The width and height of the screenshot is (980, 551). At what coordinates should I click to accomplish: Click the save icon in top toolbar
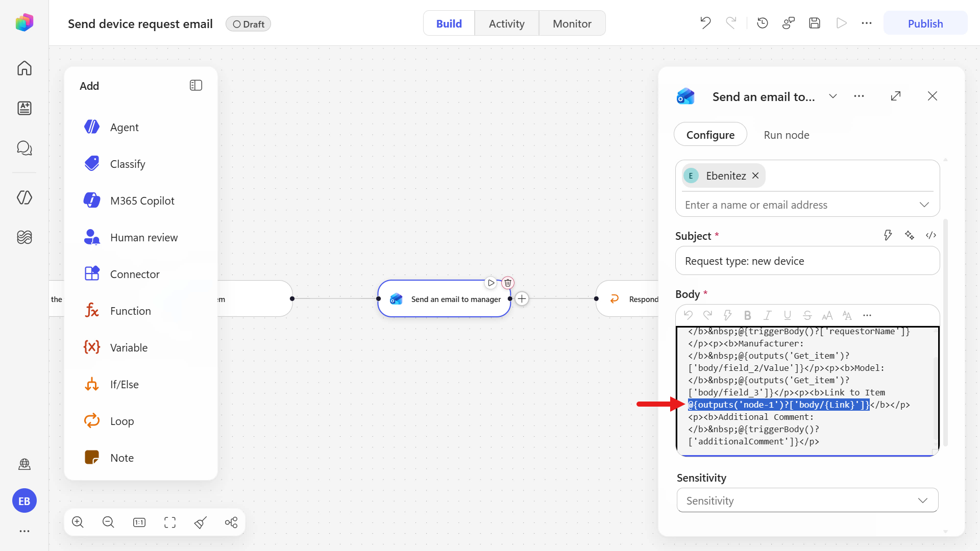(x=815, y=23)
